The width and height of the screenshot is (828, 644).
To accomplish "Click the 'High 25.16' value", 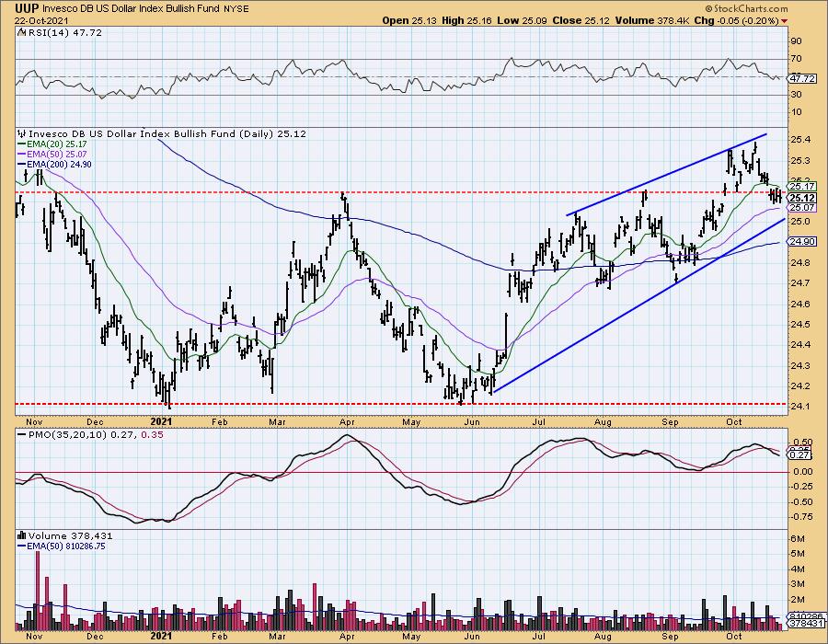I will (x=466, y=20).
